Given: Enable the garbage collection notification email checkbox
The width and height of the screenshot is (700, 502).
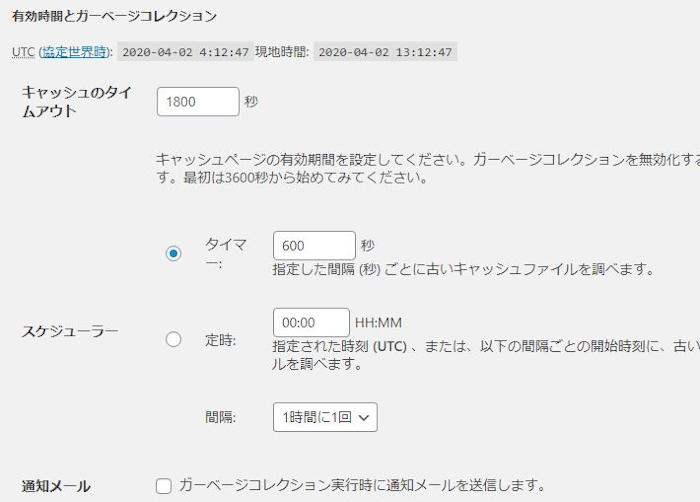Looking at the screenshot, I should pos(164,486).
